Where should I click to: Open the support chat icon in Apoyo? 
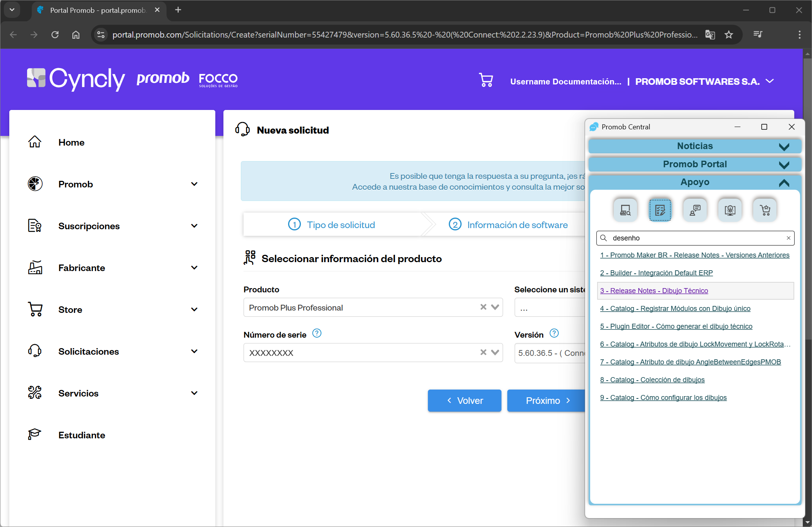(695, 210)
